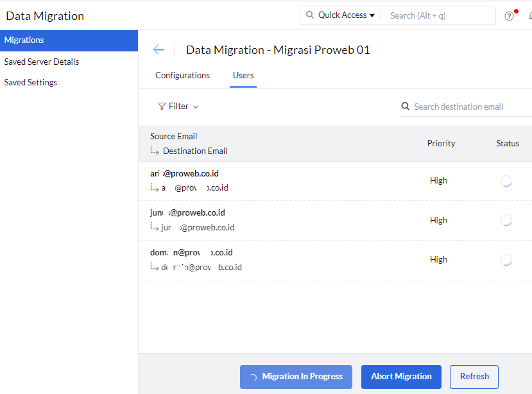Click the Status column header

(508, 144)
